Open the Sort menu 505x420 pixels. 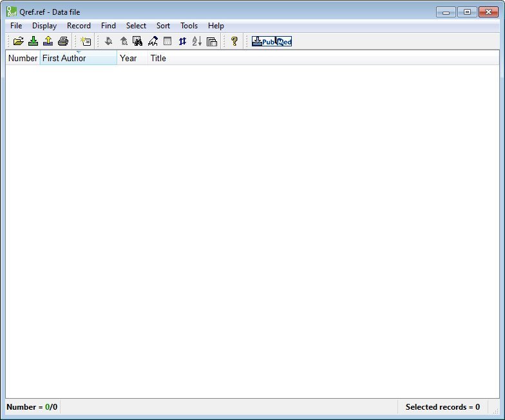(163, 26)
